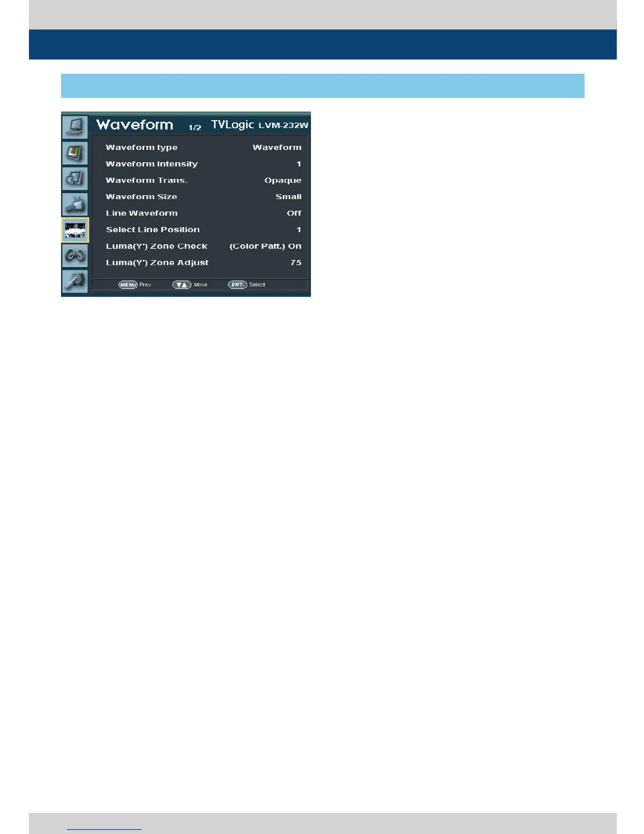Click the 'Prev.' label in footer
Viewport: 644px width, 834px height.
click(x=146, y=285)
